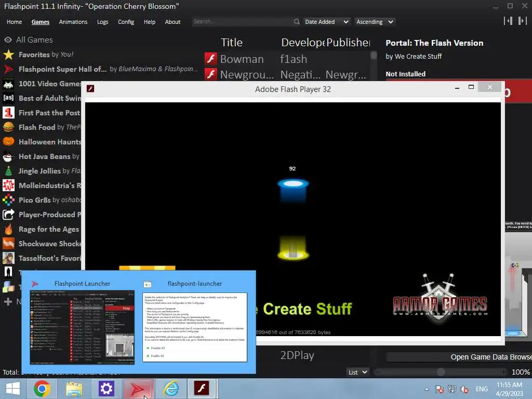
Task: Switch to the Games tab
Action: (x=41, y=22)
